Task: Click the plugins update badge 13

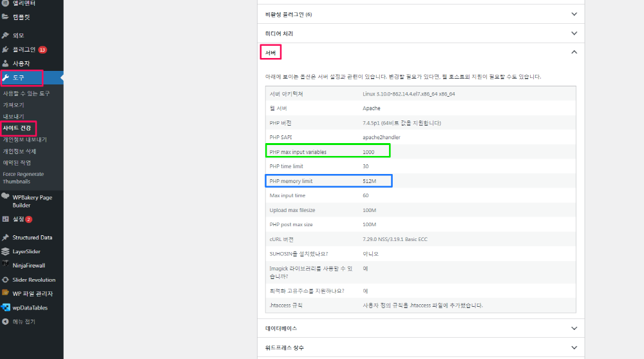Action: [43, 50]
